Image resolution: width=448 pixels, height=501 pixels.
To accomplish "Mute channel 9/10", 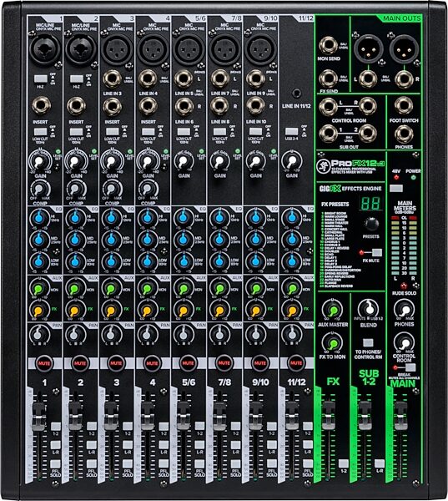I will click(260, 363).
